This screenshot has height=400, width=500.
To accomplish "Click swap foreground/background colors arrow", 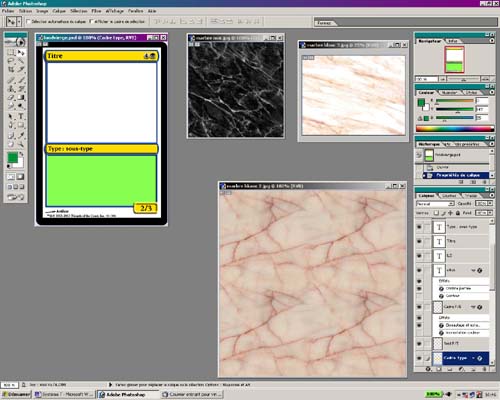I will click(22, 154).
